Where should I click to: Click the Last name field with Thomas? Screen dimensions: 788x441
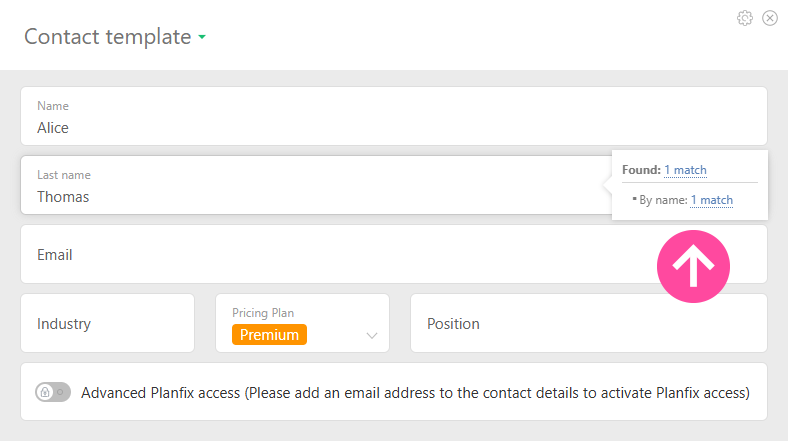coord(300,196)
